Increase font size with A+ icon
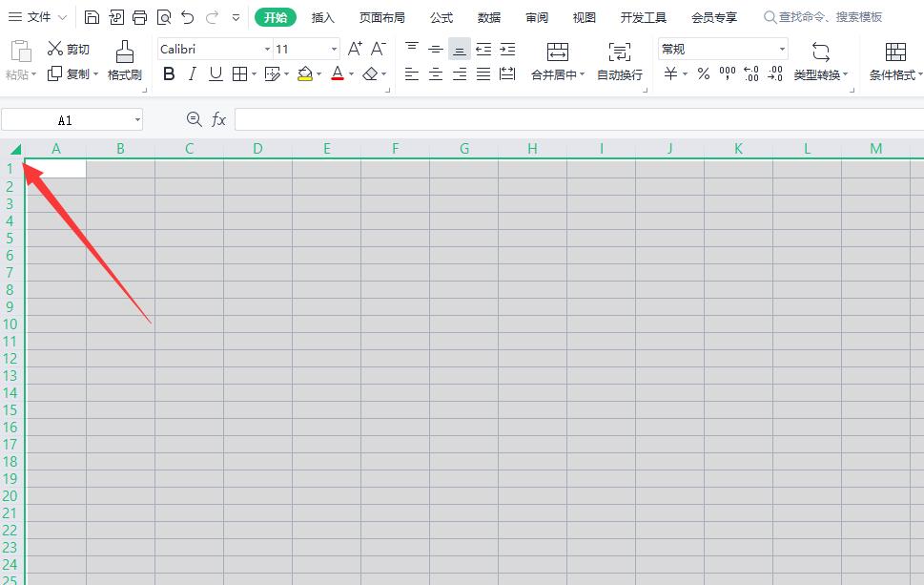Image resolution: width=924 pixels, height=585 pixels. (356, 47)
